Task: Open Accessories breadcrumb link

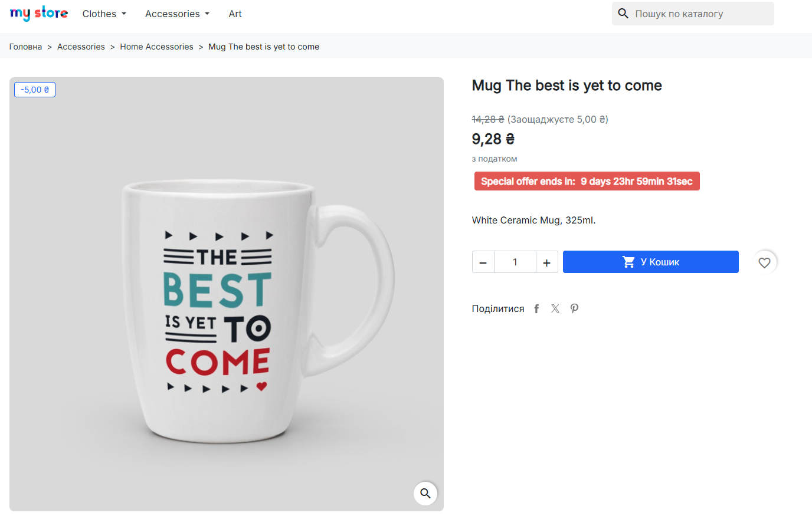Action: point(81,47)
